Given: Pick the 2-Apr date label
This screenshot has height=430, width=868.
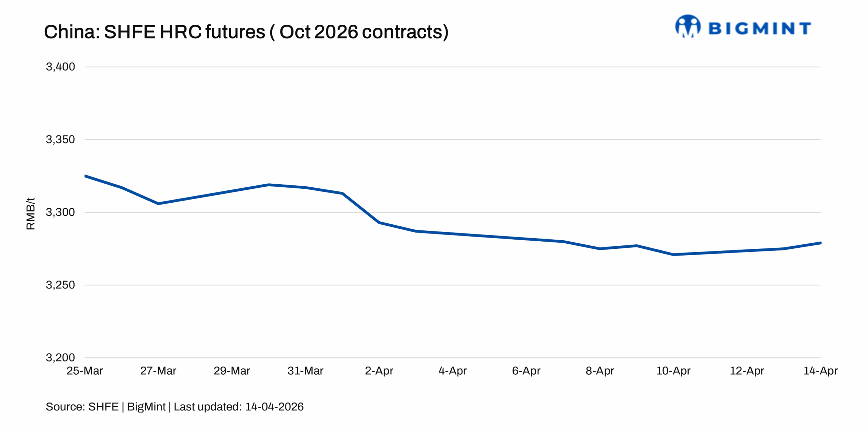Looking at the screenshot, I should (379, 371).
